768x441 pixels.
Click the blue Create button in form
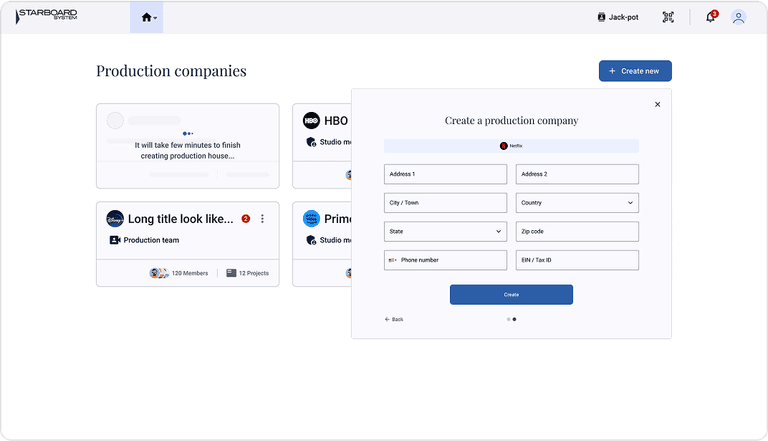511,295
